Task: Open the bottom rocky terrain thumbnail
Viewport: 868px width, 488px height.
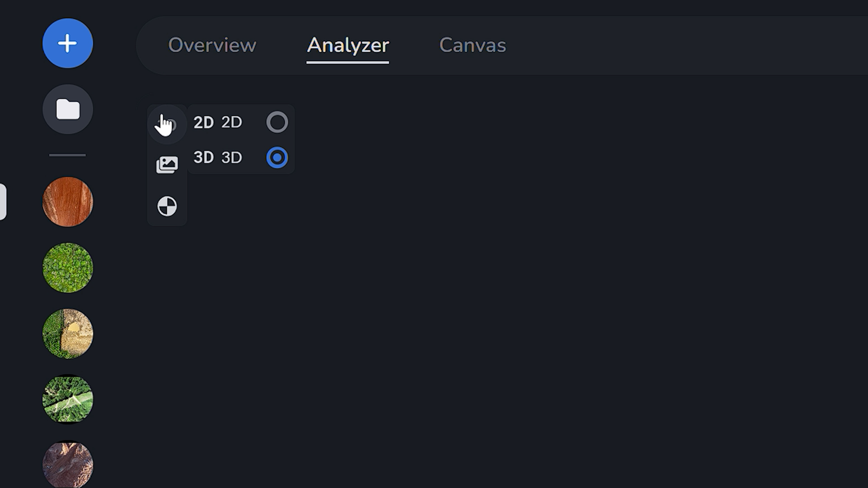Action: click(67, 464)
